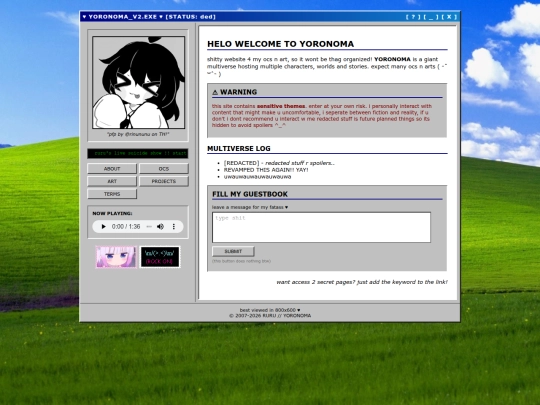Click the HELO WELCOME TO YORONOMA heading

point(280,44)
